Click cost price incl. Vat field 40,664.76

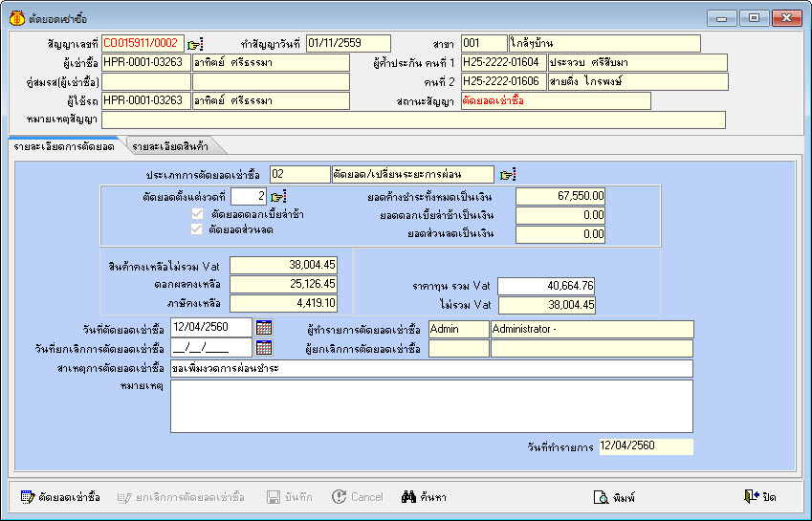(546, 286)
